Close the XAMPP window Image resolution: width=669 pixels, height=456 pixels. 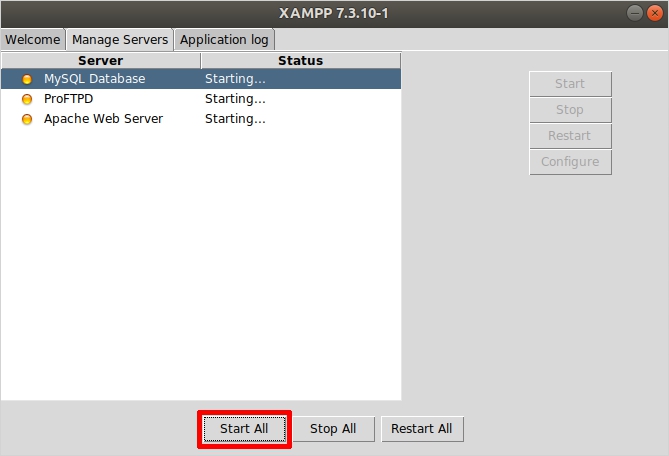[x=654, y=13]
